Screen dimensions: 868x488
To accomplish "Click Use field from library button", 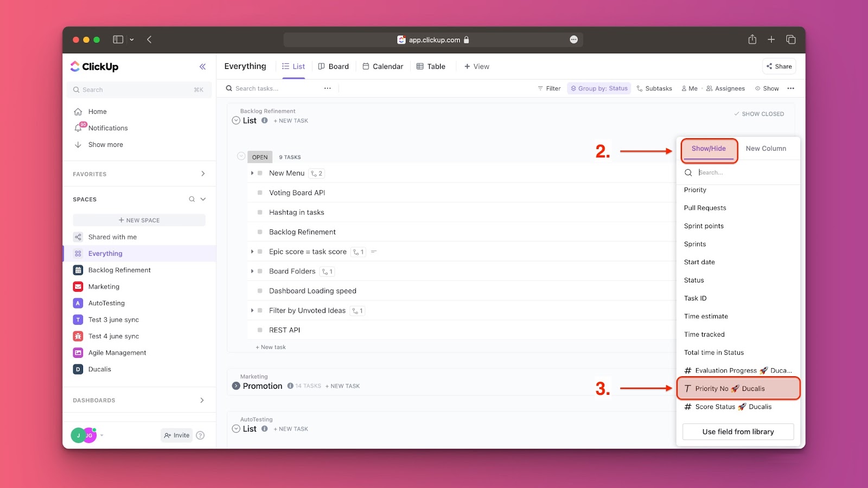I will [x=738, y=432].
